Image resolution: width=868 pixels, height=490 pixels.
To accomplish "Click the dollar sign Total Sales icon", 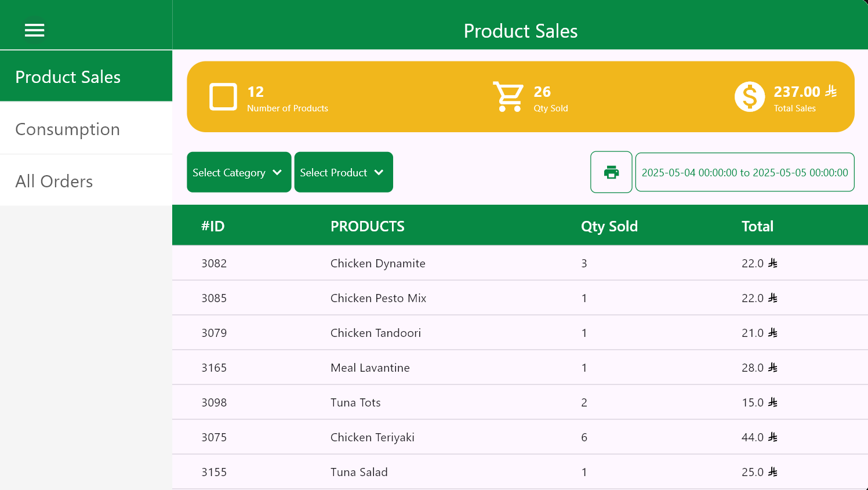I will [x=750, y=97].
